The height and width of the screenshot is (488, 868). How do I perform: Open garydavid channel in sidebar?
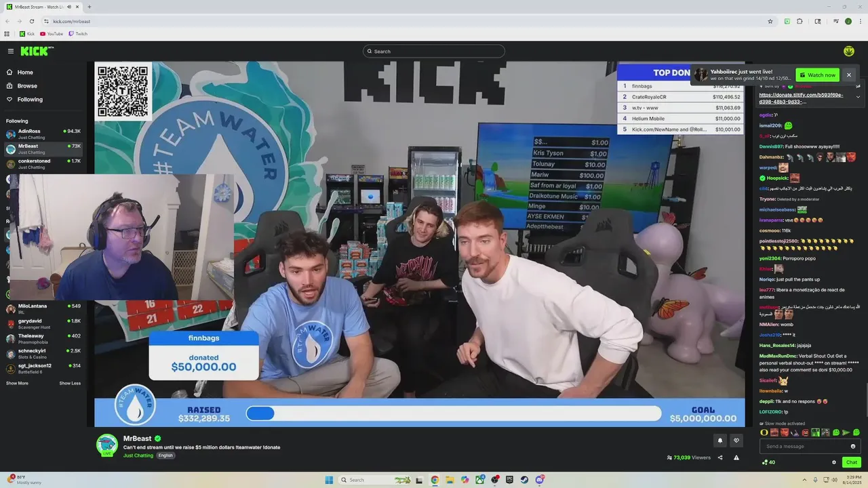click(x=43, y=323)
